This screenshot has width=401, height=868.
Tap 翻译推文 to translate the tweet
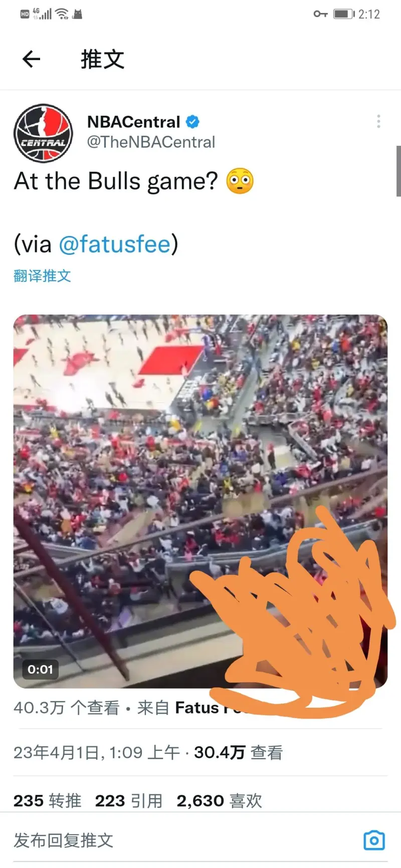[42, 276]
